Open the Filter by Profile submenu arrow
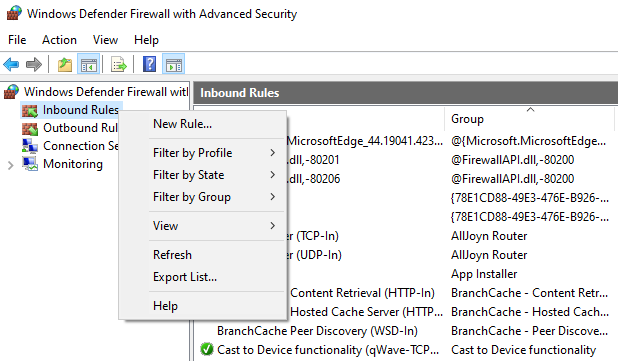The height and width of the screenshot is (361, 618). click(273, 153)
